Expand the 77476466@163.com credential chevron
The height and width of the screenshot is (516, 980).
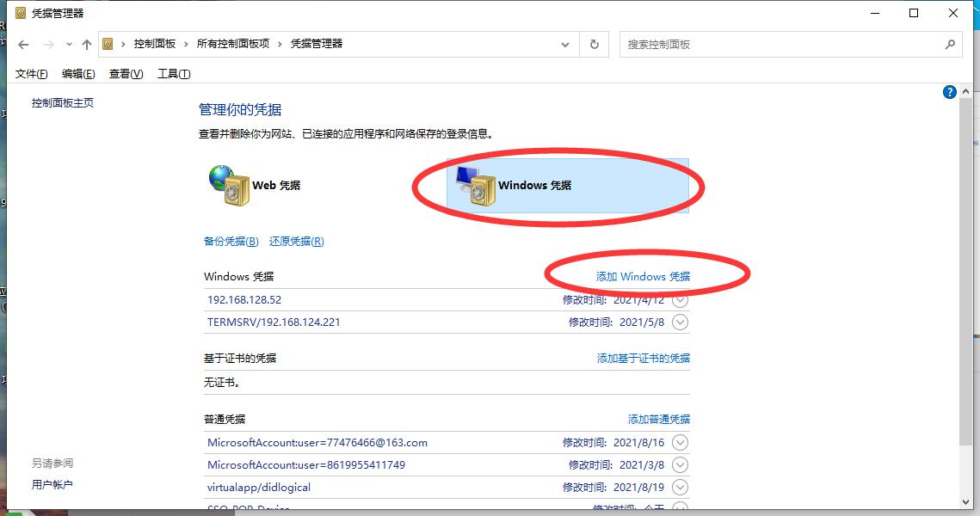click(x=680, y=443)
